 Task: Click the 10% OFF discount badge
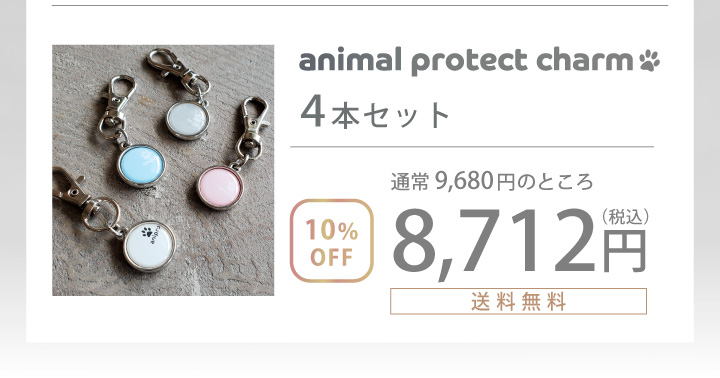[x=332, y=241]
